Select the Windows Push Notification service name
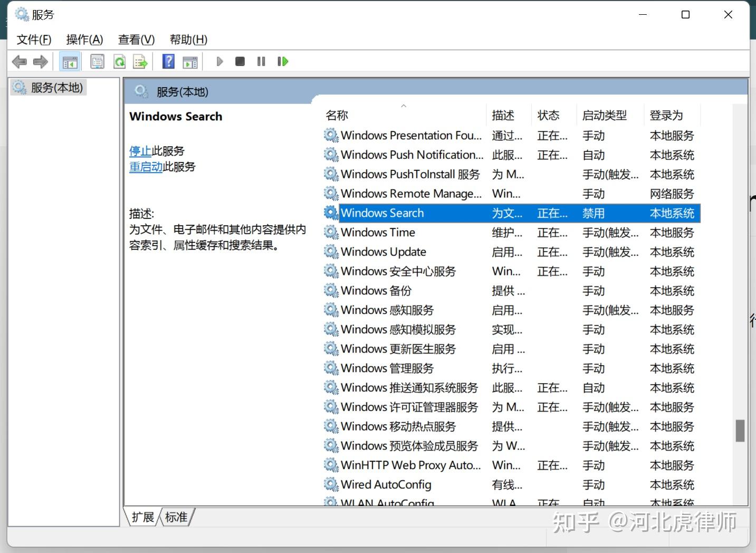756x553 pixels. (x=412, y=155)
